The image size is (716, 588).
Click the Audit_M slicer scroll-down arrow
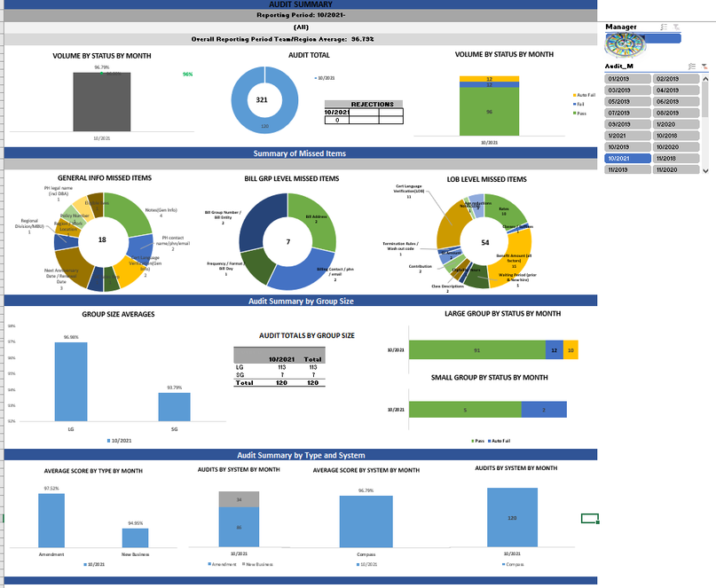point(705,171)
